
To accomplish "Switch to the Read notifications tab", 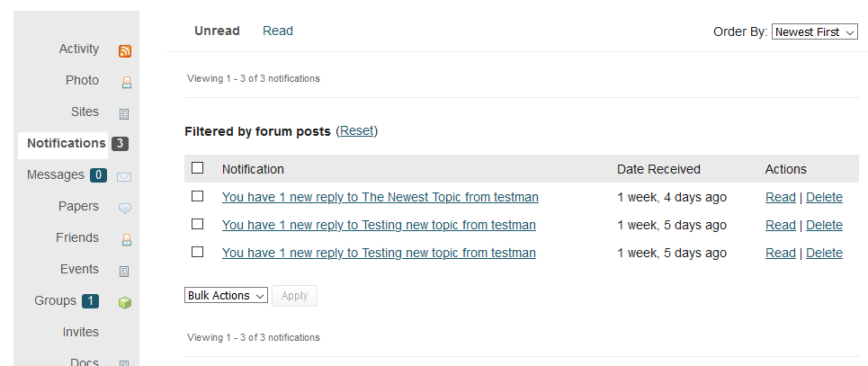I will pyautogui.click(x=278, y=31).
